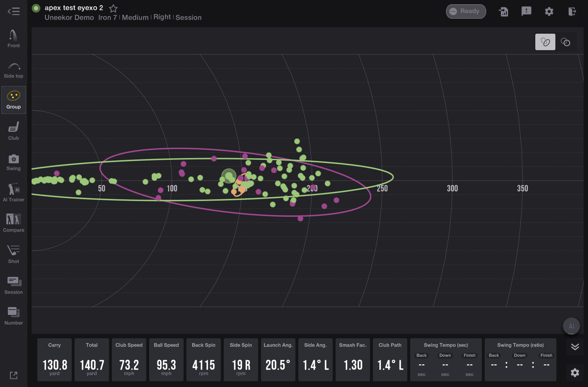Click the Medium label in header
588x387 pixels.
[x=135, y=18]
